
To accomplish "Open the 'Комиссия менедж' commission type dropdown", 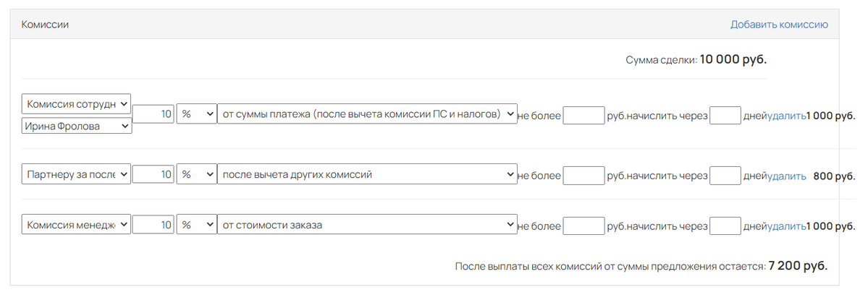I will point(77,225).
